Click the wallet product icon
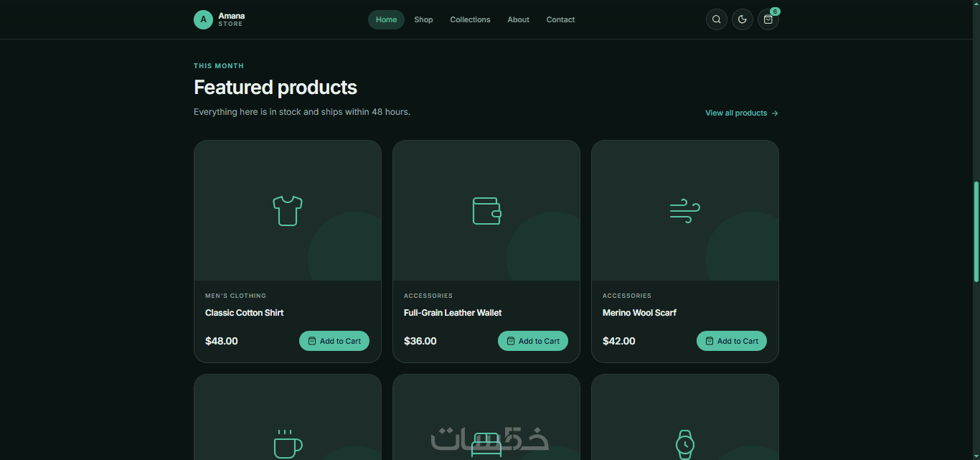 click(x=486, y=210)
